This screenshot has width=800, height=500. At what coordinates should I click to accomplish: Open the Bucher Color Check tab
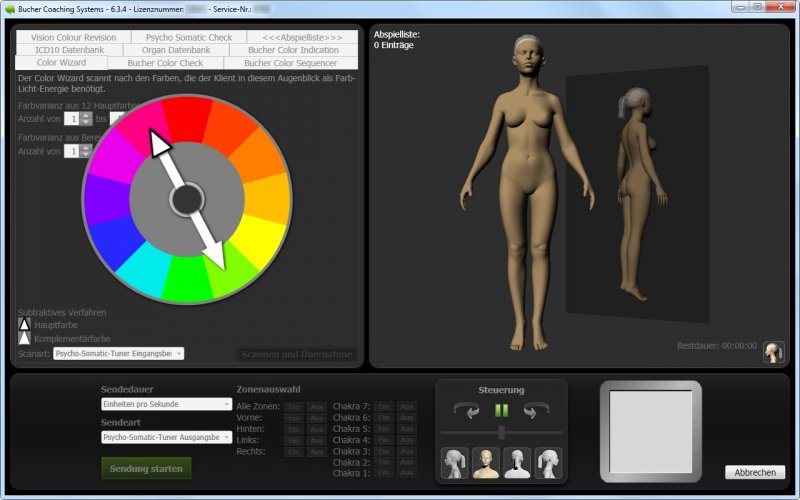165,63
